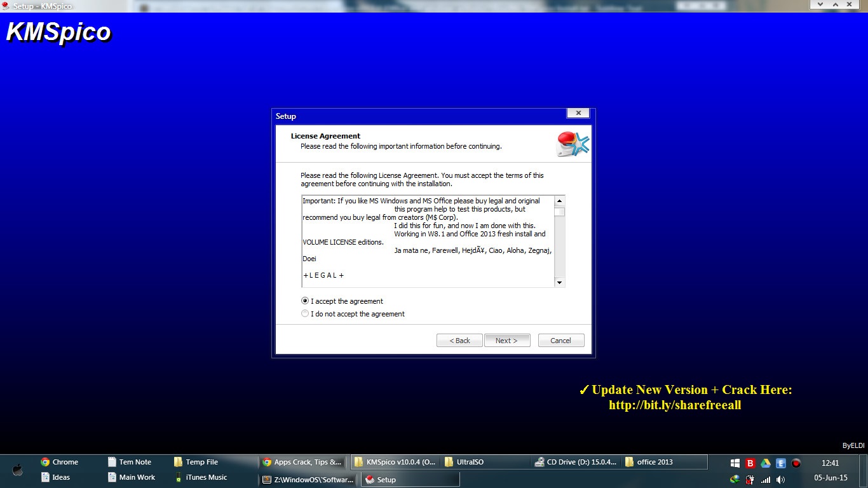Open the red B tray icon
The height and width of the screenshot is (488, 868).
(750, 463)
